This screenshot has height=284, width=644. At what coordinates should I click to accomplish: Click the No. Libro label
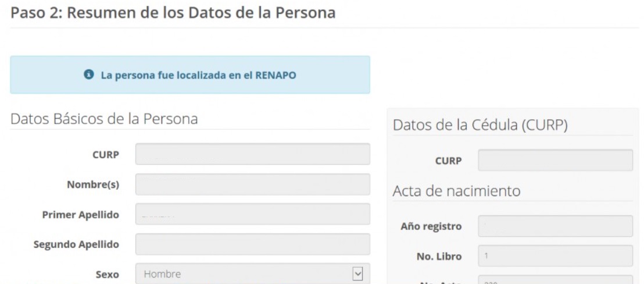click(x=439, y=256)
